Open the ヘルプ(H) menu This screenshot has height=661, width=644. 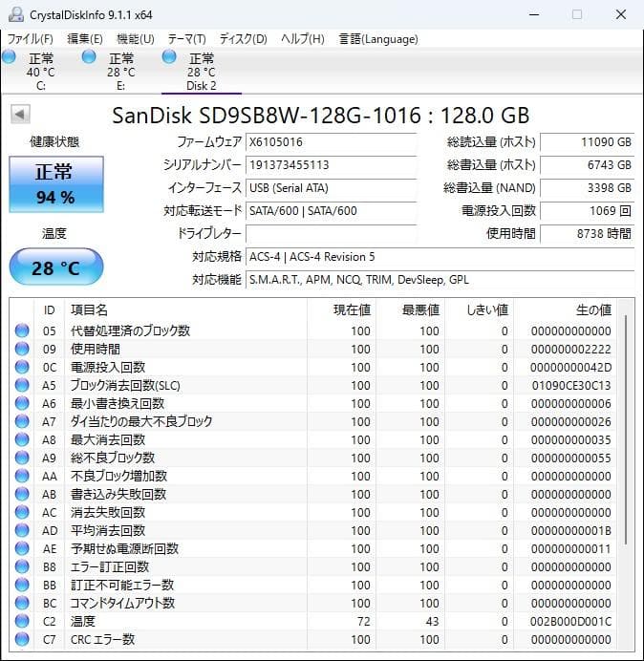pos(303,39)
